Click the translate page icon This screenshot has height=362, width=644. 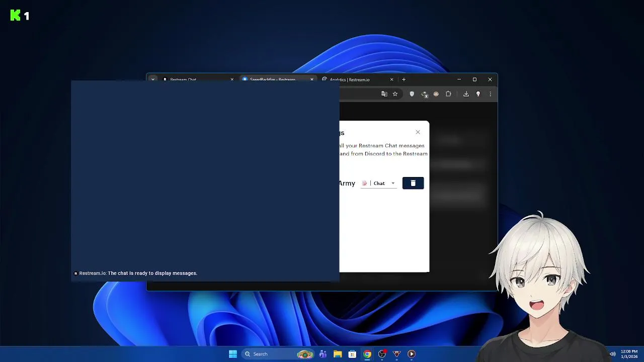pos(384,94)
